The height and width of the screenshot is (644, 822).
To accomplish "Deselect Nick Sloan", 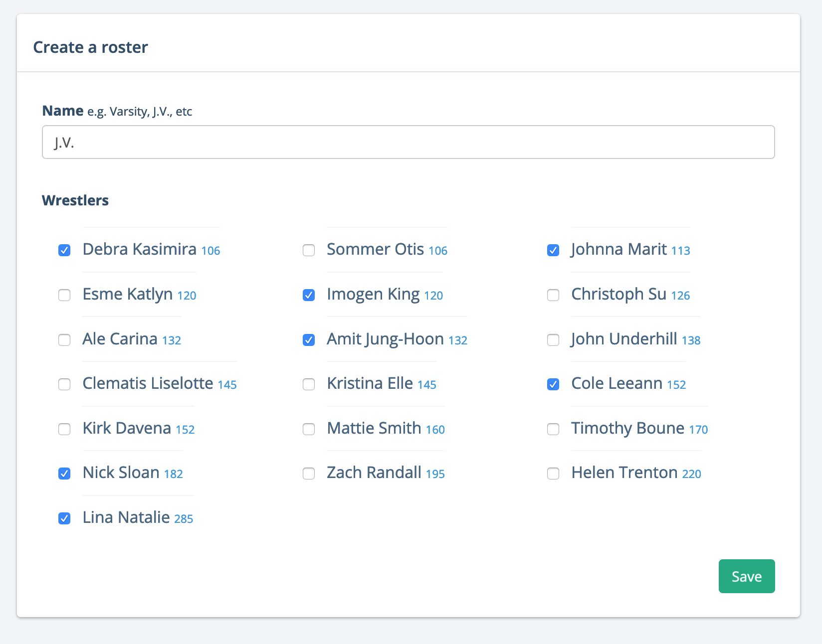I will 64,474.
